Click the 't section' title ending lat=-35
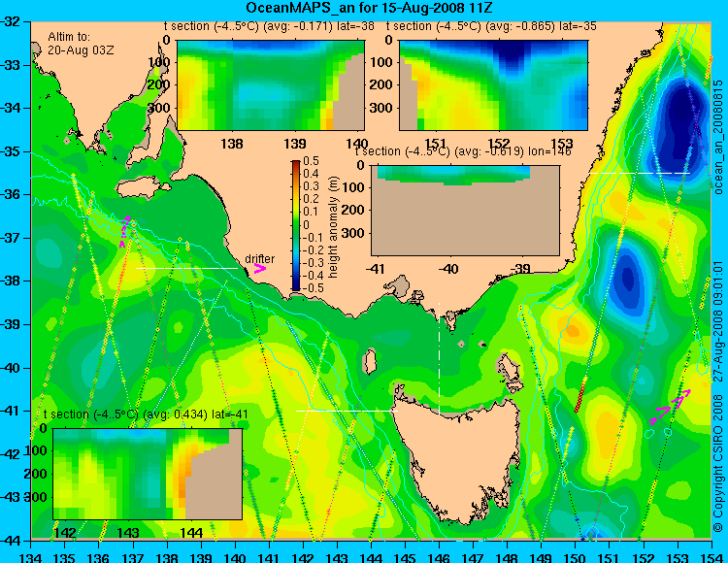 click(491, 26)
